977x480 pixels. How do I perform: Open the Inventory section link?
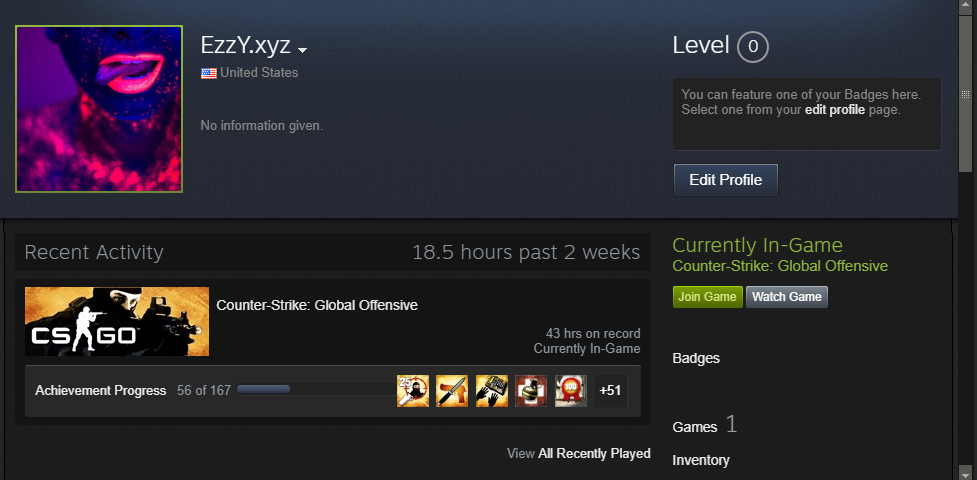coord(701,460)
